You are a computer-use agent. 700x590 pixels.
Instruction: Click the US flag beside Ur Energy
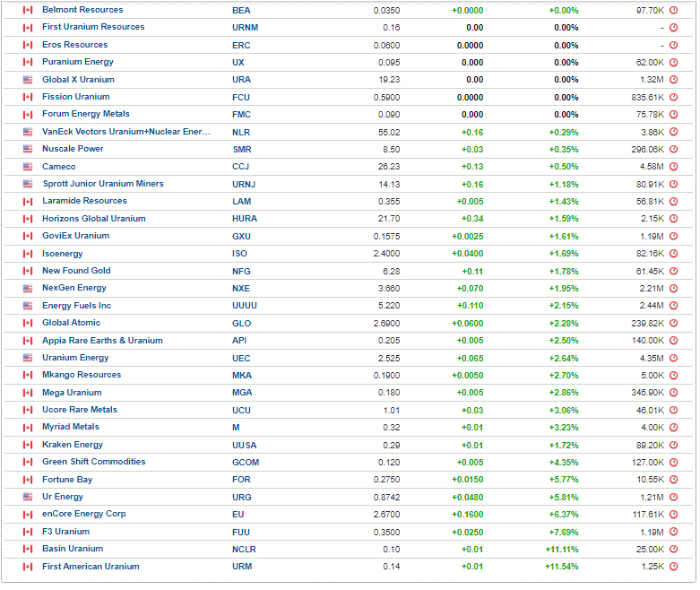(x=28, y=497)
